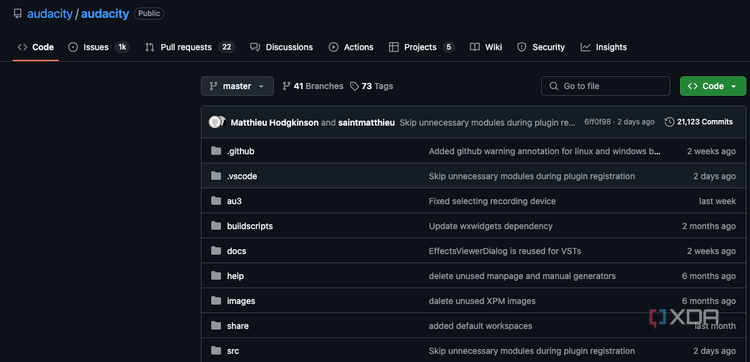Open the buildscripts folder
The image size is (750, 362).
pos(250,226)
